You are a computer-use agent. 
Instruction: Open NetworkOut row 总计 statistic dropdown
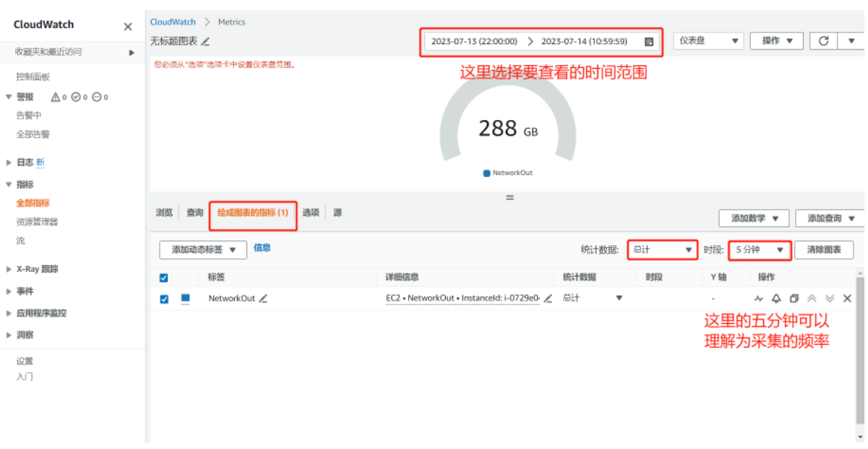pyautogui.click(x=593, y=298)
